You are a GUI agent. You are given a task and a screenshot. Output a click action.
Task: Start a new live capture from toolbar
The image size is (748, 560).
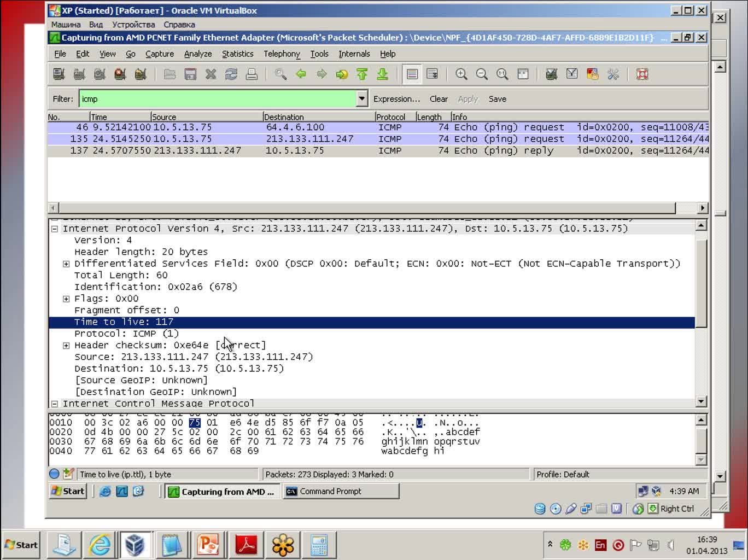click(x=100, y=74)
